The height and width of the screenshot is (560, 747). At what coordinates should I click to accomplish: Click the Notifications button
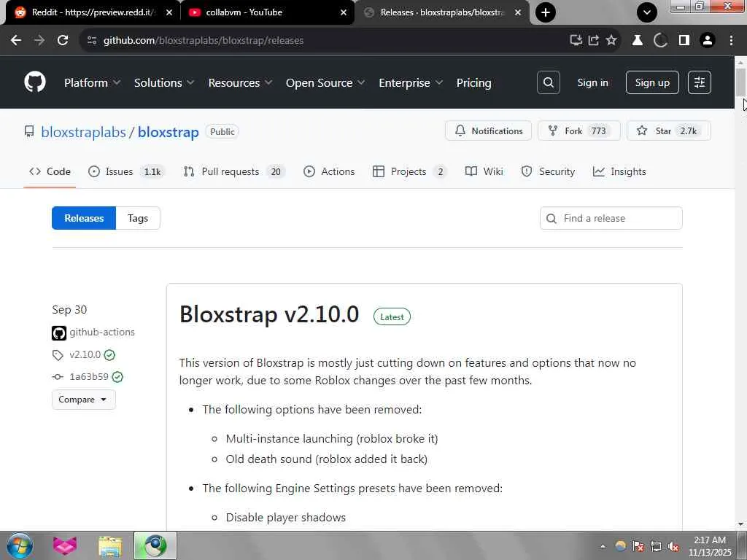[488, 131]
